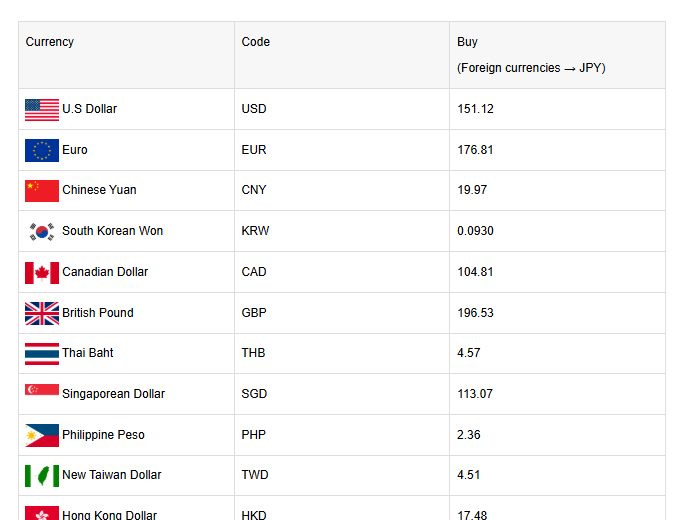Click the Code column header
The image size is (689, 520).
click(256, 42)
